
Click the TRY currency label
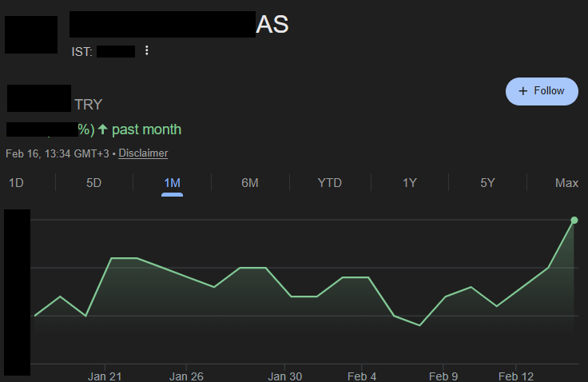[89, 105]
